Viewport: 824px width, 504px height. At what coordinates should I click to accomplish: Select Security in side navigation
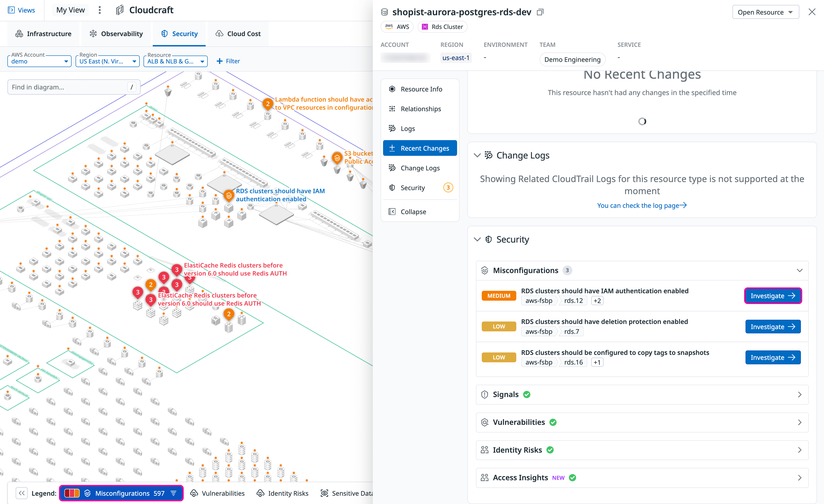[420, 187]
